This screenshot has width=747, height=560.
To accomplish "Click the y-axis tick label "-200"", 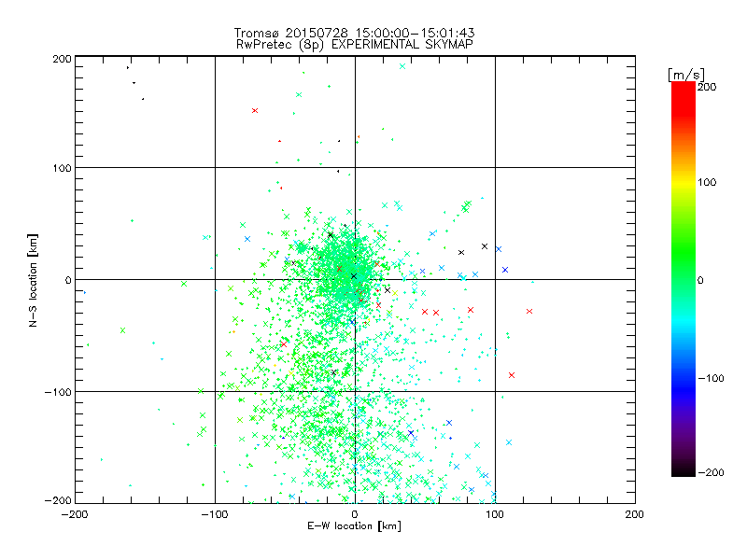I will pyautogui.click(x=58, y=500).
